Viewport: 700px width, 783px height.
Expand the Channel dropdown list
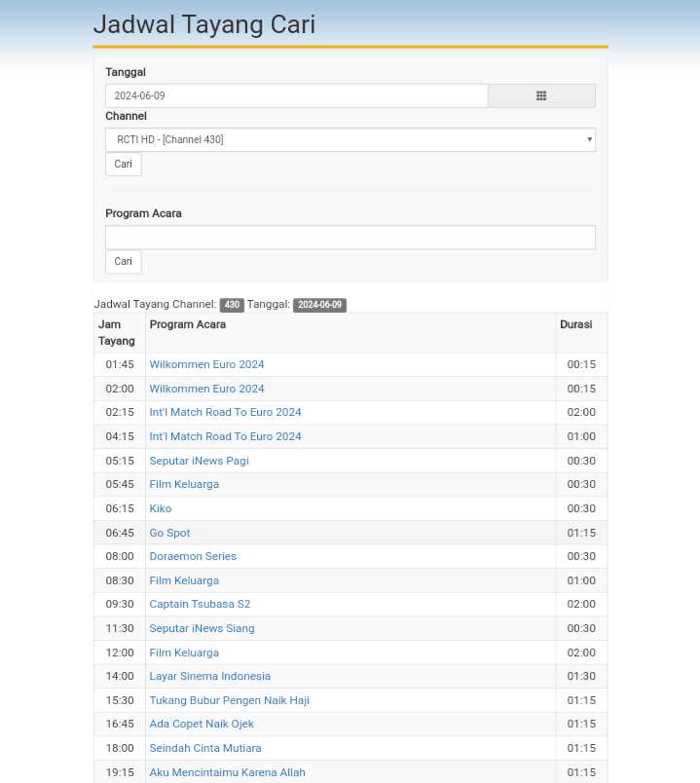[x=350, y=139]
